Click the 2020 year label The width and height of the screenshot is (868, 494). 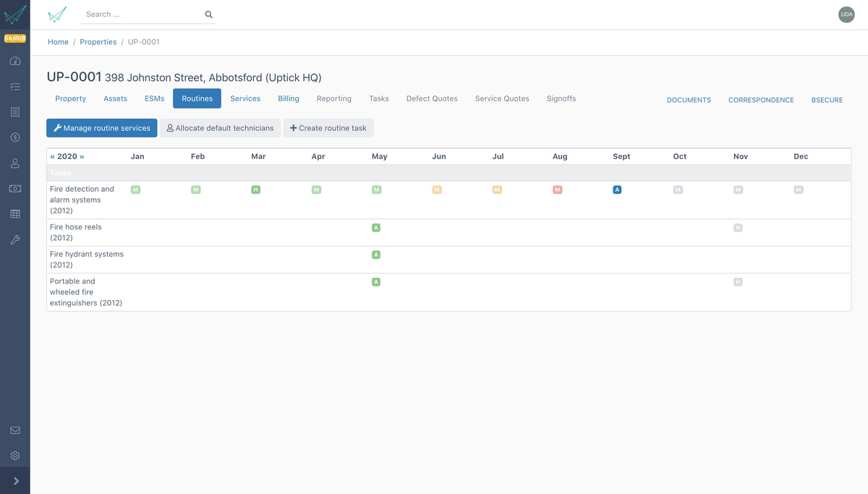67,156
